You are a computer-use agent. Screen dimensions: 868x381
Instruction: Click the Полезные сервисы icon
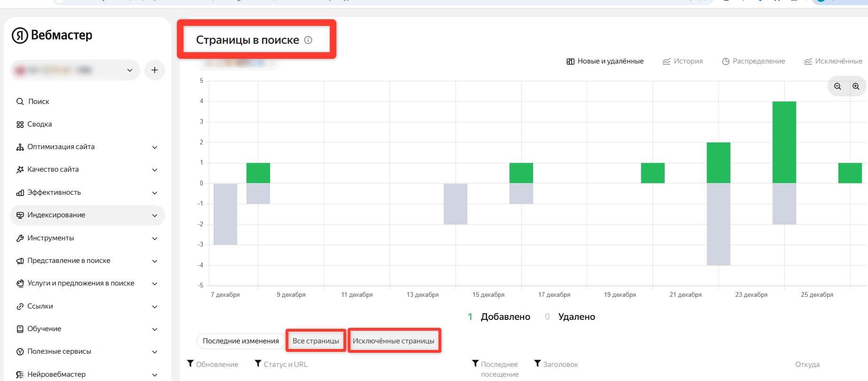[x=20, y=352]
